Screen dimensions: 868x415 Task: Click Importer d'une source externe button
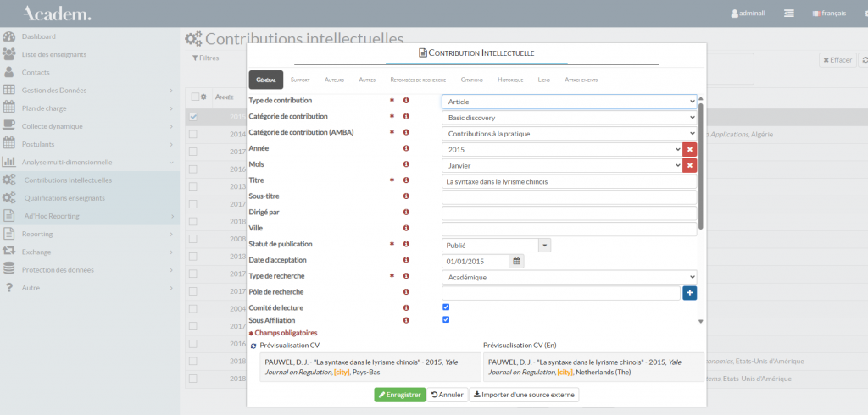(x=524, y=395)
